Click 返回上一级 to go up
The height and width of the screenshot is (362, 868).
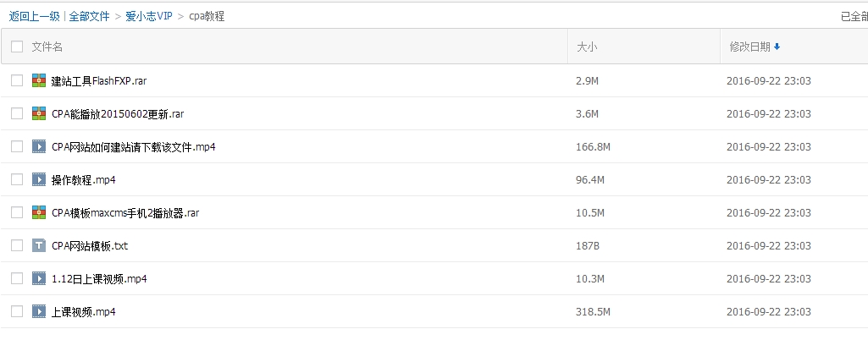pos(34,16)
